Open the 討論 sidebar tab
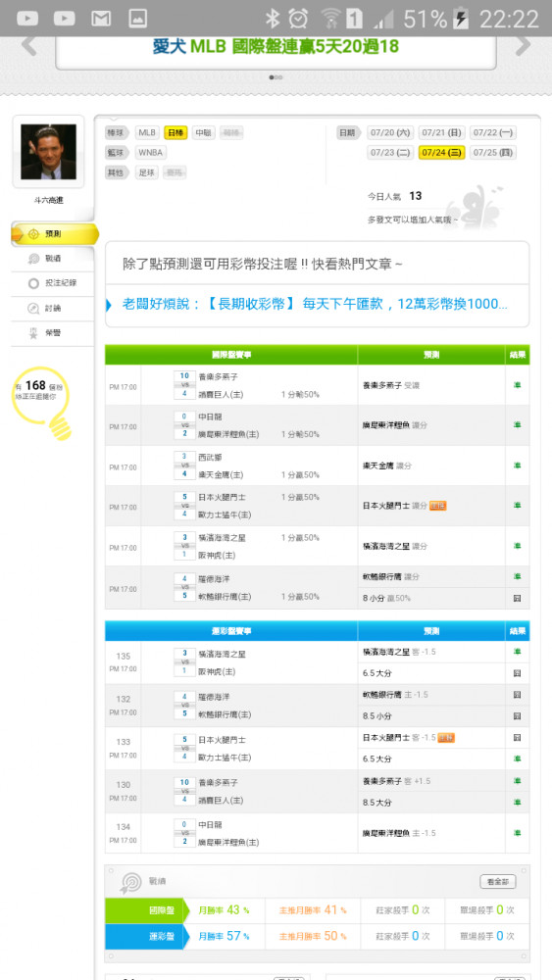 coord(53,308)
